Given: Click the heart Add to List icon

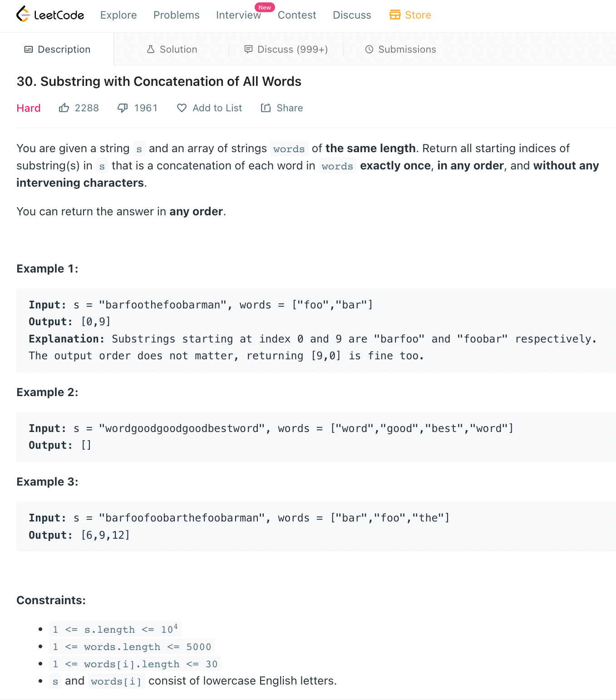Looking at the screenshot, I should tap(182, 108).
